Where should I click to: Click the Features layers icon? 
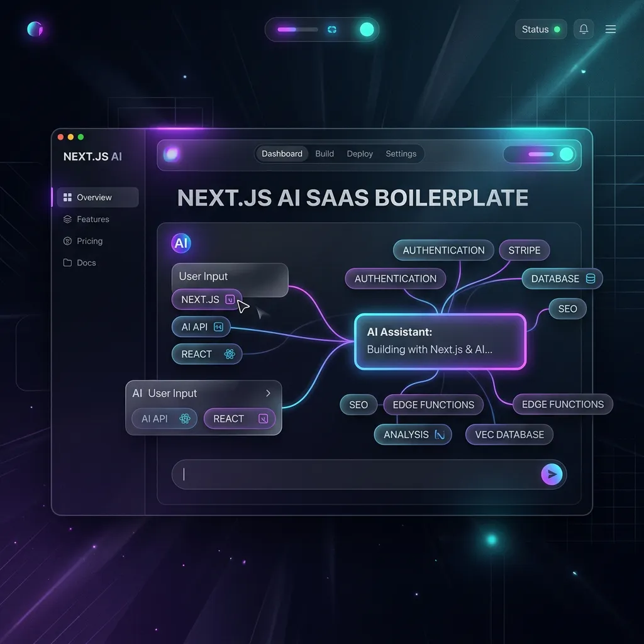click(67, 219)
